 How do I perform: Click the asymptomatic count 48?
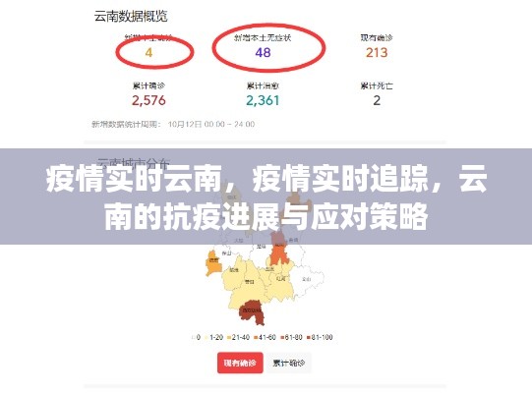click(263, 52)
